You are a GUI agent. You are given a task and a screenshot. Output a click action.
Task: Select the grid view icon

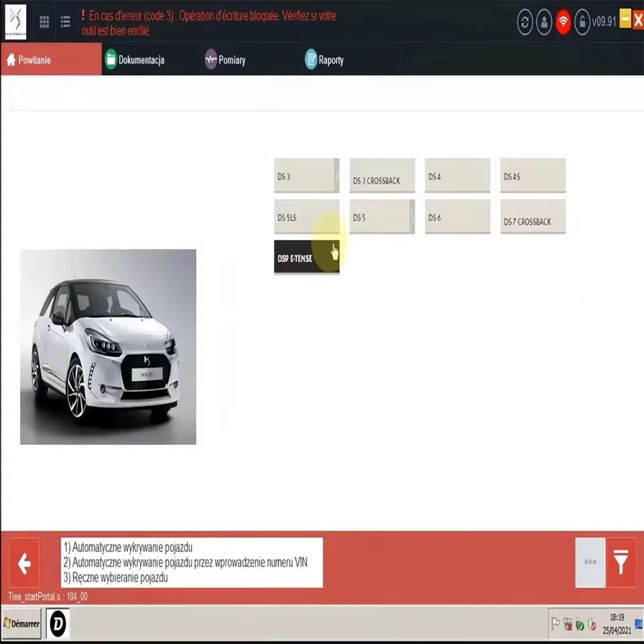[x=44, y=21]
